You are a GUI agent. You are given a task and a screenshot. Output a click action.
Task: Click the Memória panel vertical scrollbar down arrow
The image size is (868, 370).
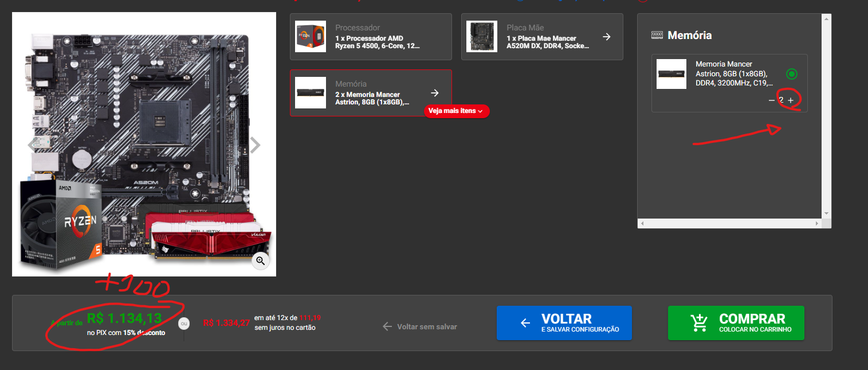[x=826, y=213]
